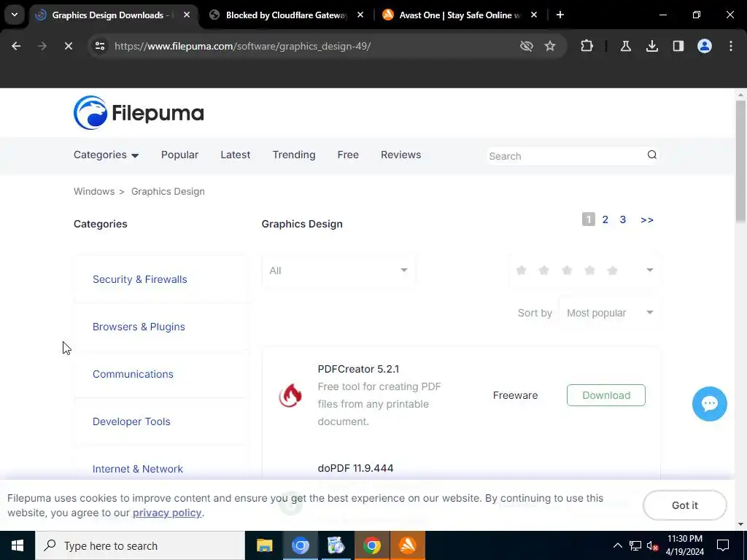The height and width of the screenshot is (560, 747).
Task: Open File Explorer from taskbar
Action: 264,545
